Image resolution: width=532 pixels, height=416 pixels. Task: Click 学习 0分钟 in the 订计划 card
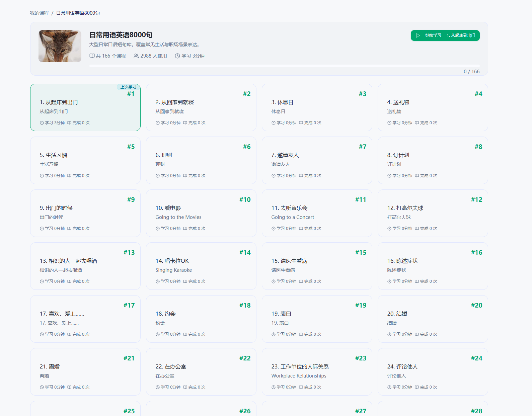[402, 176]
